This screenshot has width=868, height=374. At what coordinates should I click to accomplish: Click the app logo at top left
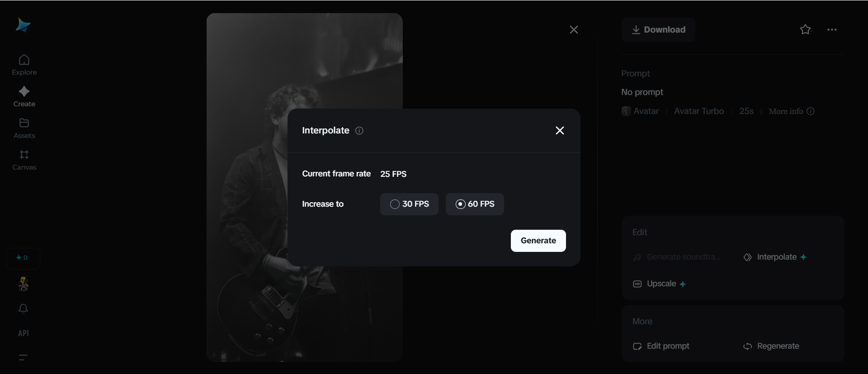pos(23,25)
